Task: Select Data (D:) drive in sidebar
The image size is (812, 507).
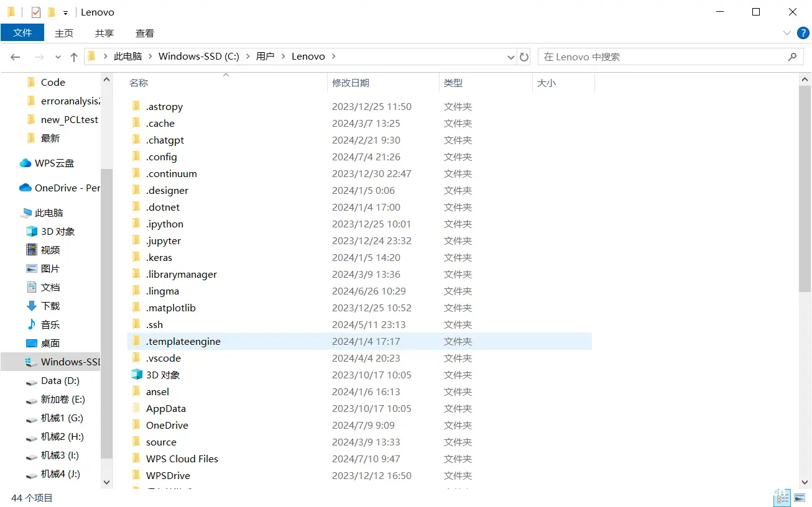Action: coord(60,380)
